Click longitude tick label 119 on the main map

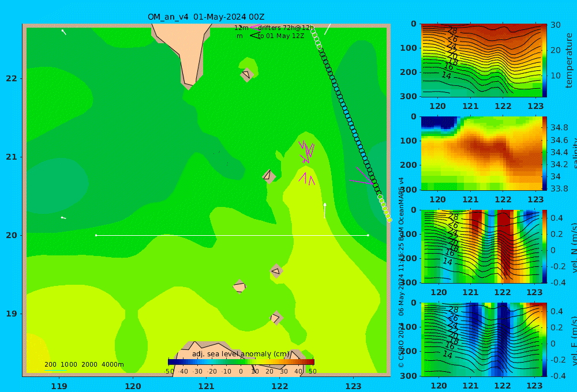click(59, 386)
